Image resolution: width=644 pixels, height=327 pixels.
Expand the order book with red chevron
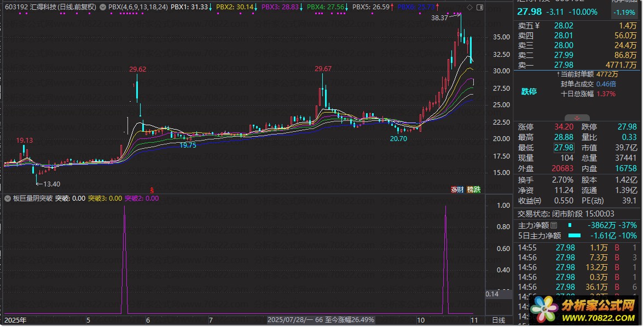point(577,118)
